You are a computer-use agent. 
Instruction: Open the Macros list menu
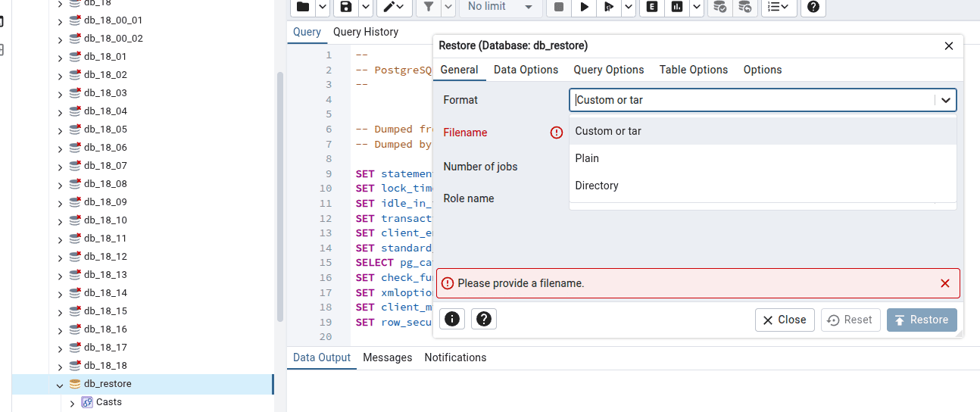tap(778, 7)
